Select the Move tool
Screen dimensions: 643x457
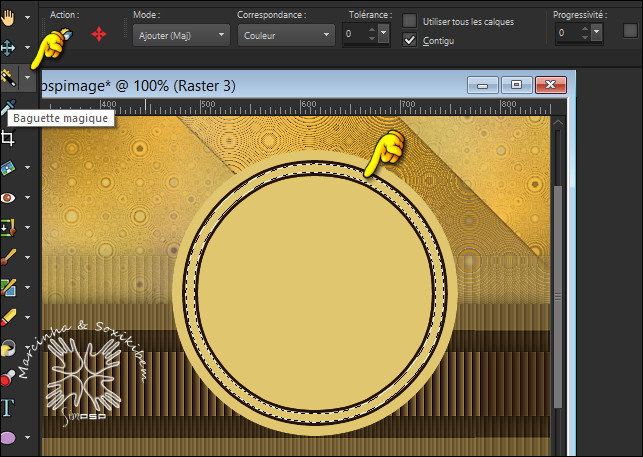[x=9, y=47]
